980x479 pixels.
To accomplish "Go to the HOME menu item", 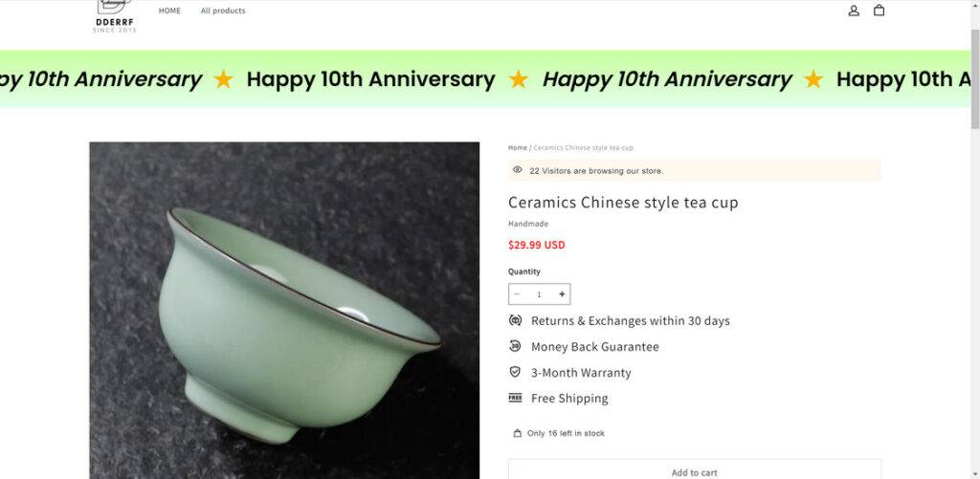I will pyautogui.click(x=169, y=11).
